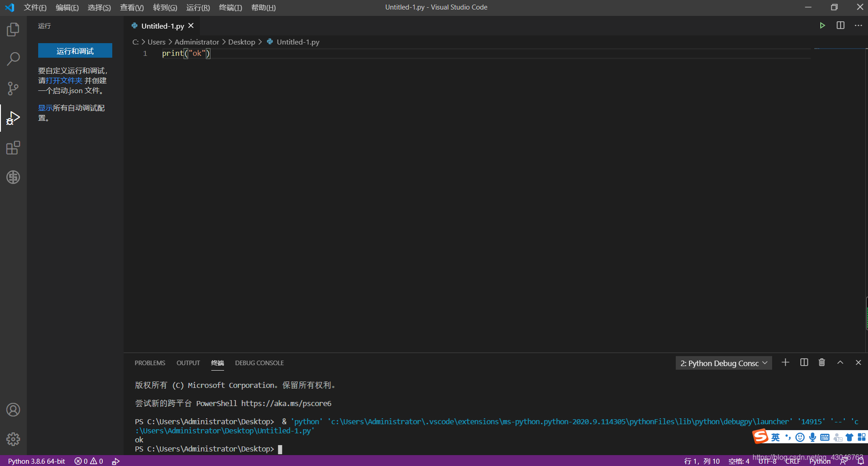Switch to the OUTPUT panel tab
Viewport: 868px width, 466px height.
click(188, 363)
